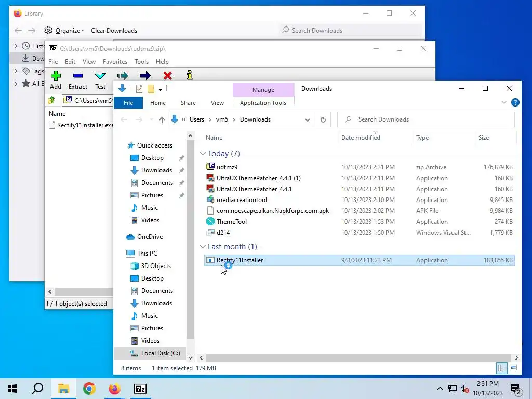Collapse the Today (7) group
Screen dimensions: 532x399
coord(203,154)
